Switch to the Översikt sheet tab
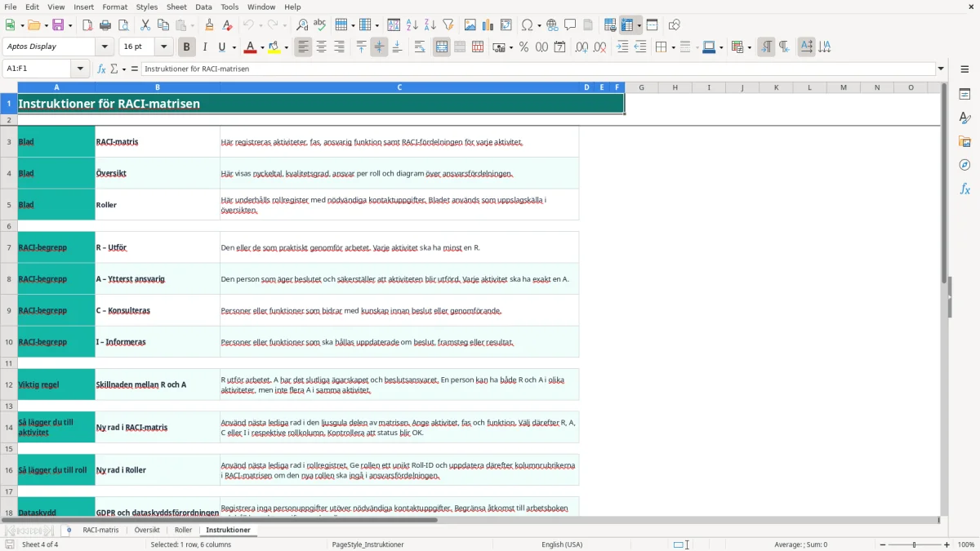Screen dimensions: 980x551 (147, 530)
